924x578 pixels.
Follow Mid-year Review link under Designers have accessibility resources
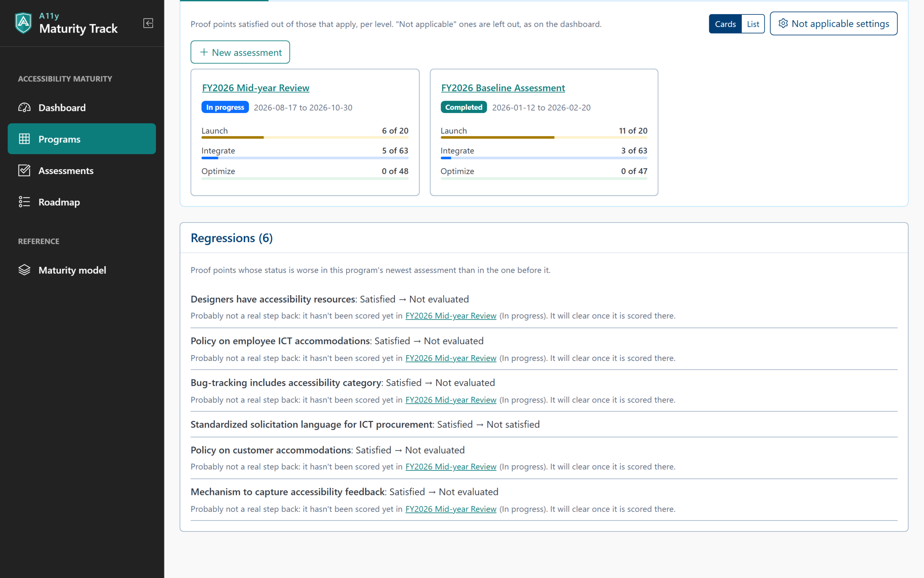click(x=450, y=316)
